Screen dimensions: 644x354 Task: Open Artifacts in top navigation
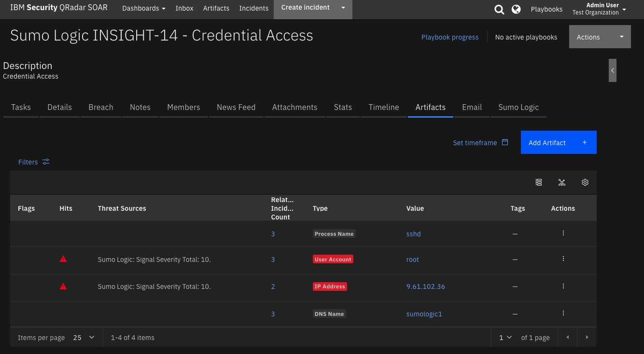click(216, 8)
